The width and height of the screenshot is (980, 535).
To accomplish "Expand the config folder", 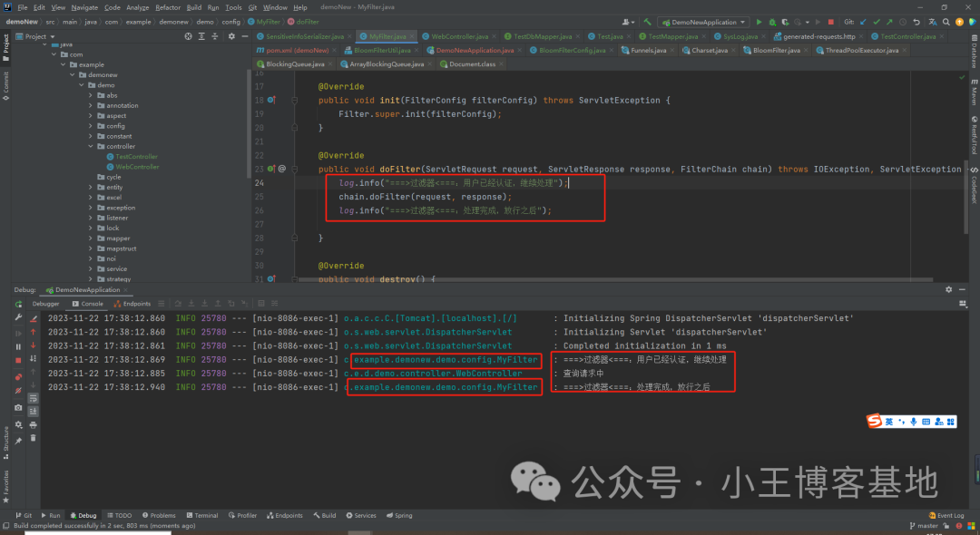I will tap(91, 126).
